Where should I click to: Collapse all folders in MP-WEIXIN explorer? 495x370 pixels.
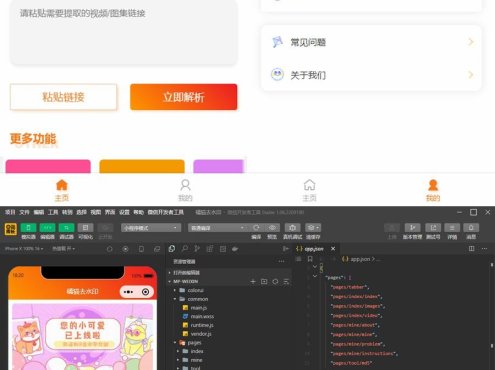(x=286, y=282)
